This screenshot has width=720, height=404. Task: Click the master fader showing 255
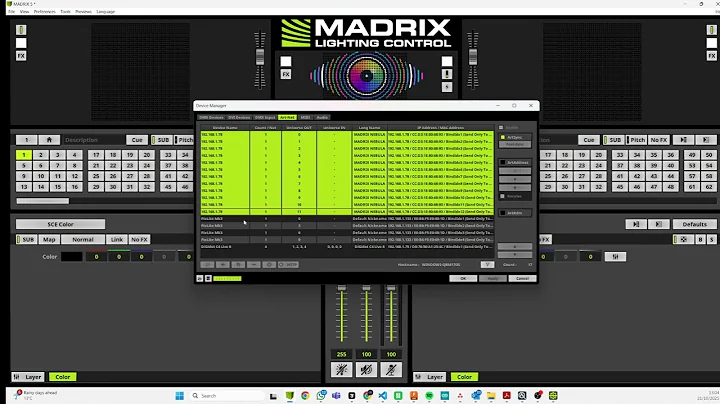click(x=342, y=314)
